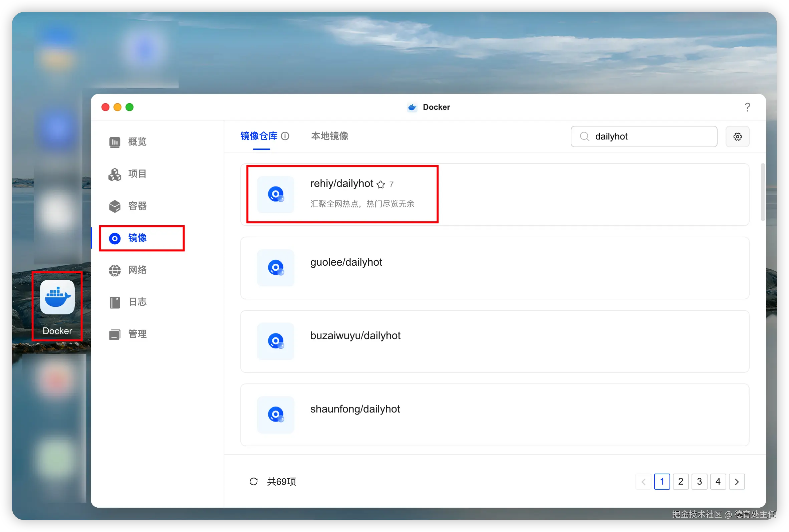Refresh the image results list
789x532 pixels.
253,482
